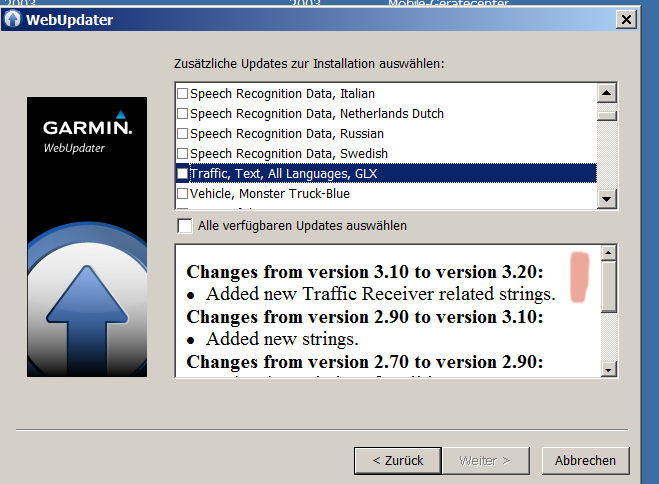Screen dimensions: 659x484
Task: Click the WebUpdater title bar icon
Action: click(x=13, y=19)
